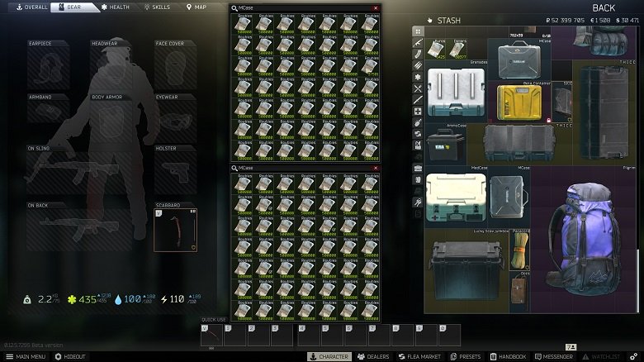The image size is (644, 362).
Task: Click the stash scrollbar
Action: tap(638, 280)
